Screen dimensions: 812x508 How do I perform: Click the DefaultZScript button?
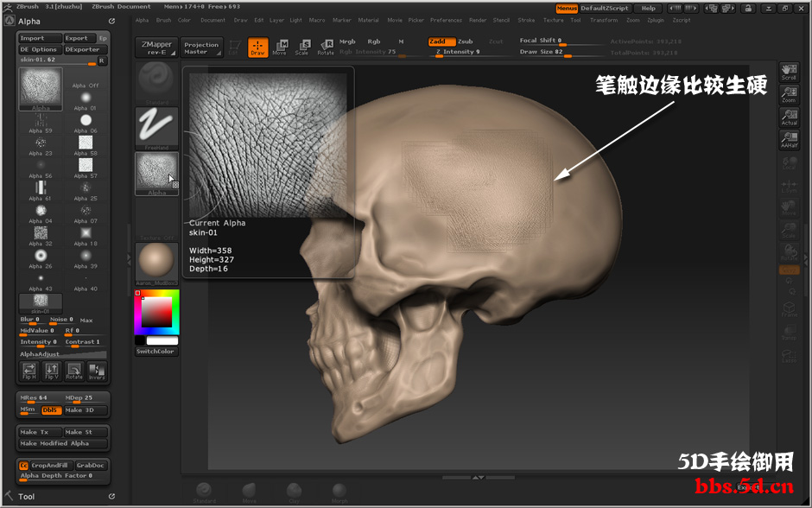point(605,9)
